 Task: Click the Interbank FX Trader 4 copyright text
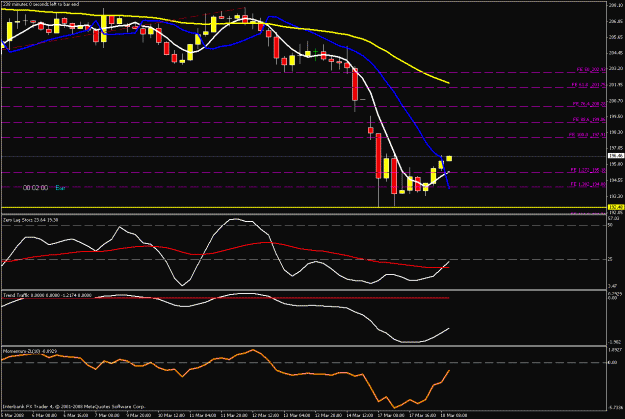click(74, 407)
